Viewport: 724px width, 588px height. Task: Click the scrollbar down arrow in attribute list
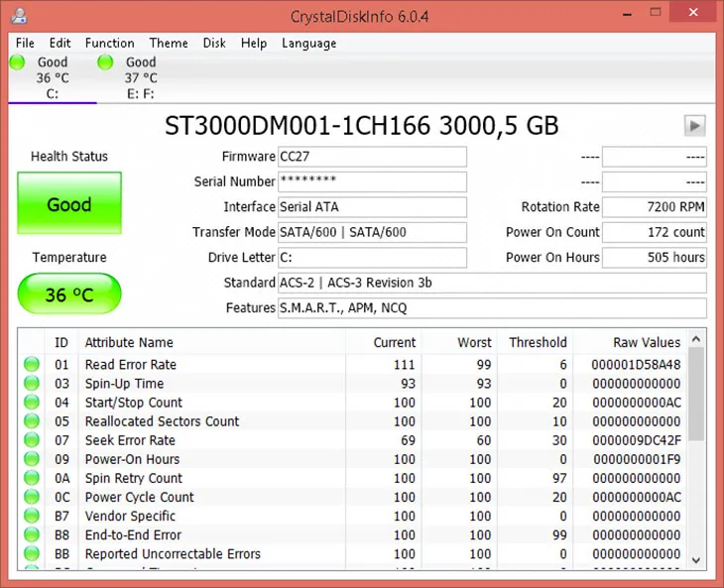click(696, 559)
